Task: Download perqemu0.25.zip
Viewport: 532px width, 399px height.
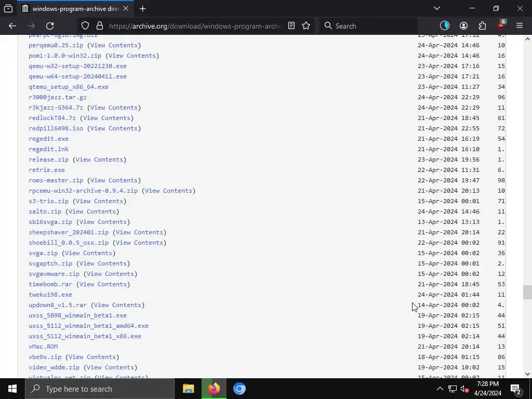Action: pos(56,45)
